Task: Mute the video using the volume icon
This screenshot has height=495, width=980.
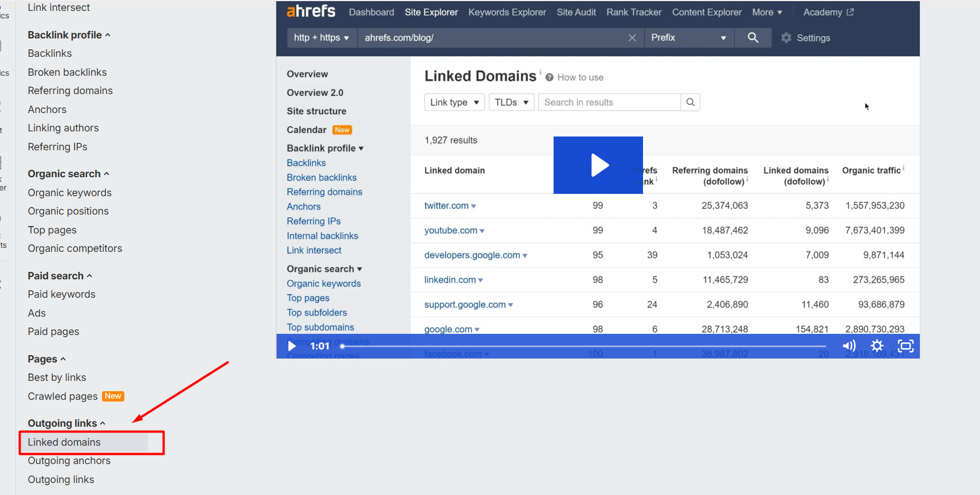Action: tap(849, 346)
